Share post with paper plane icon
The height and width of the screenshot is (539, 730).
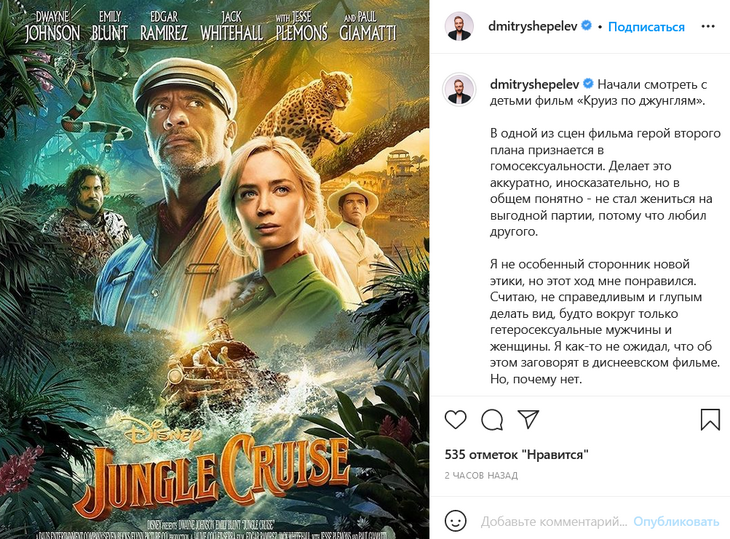[x=528, y=419]
